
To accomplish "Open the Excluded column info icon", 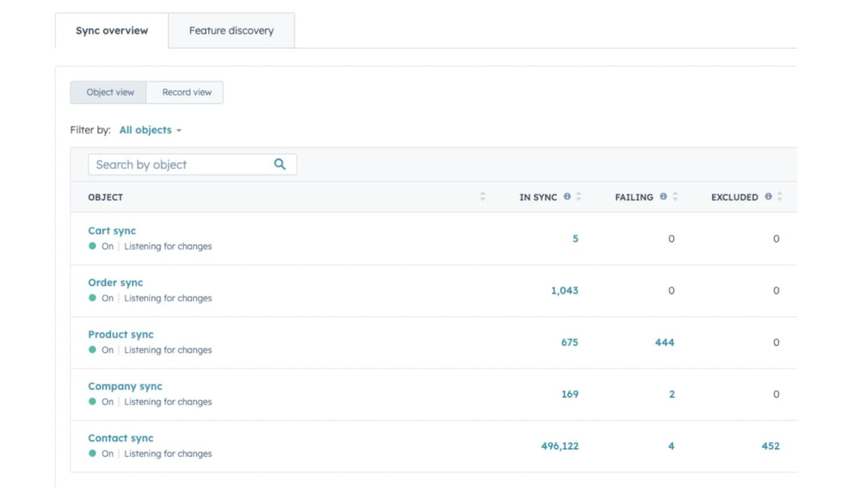I will click(x=768, y=197).
